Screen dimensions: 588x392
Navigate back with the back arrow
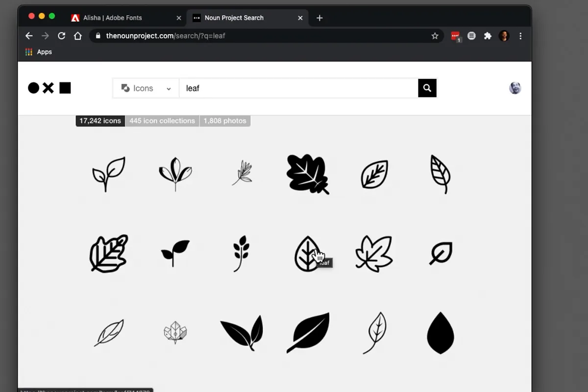[x=29, y=35]
